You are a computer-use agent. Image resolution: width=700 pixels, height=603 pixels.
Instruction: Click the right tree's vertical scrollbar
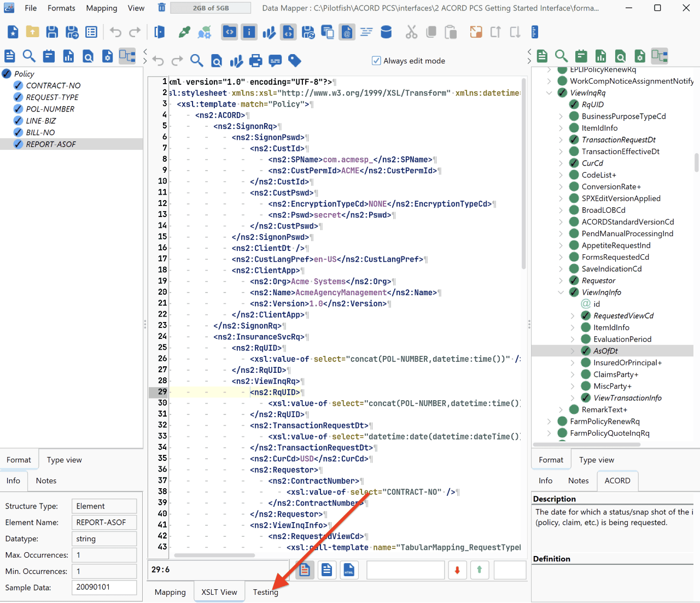696,162
